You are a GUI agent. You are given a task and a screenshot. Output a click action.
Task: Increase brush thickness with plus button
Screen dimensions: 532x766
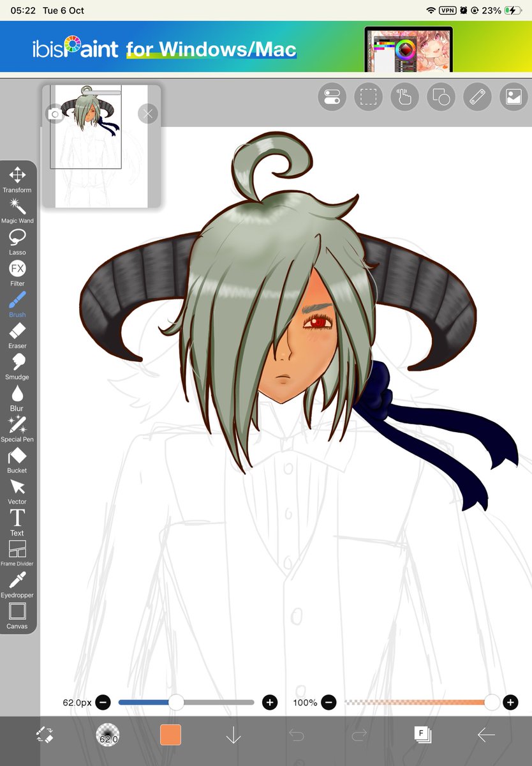270,703
